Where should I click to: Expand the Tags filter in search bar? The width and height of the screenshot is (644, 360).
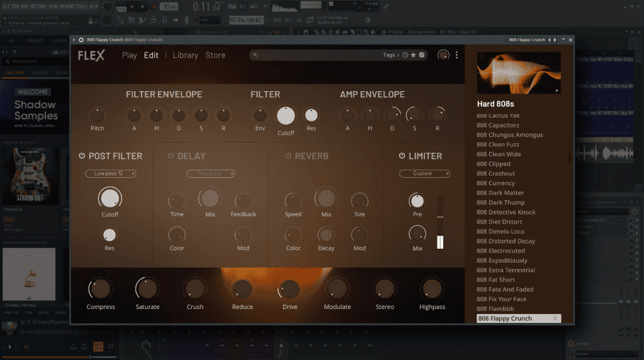[x=391, y=55]
